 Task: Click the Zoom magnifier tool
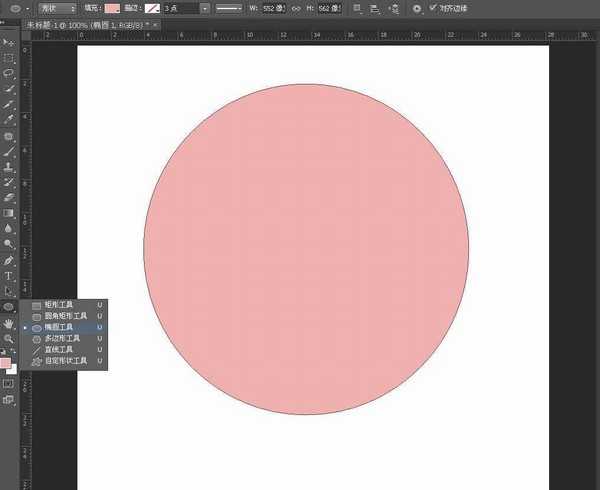(8, 339)
